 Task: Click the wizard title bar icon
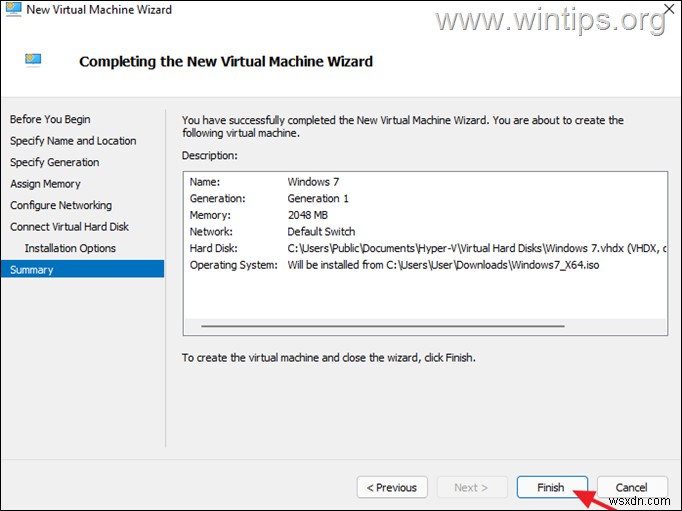pos(13,10)
